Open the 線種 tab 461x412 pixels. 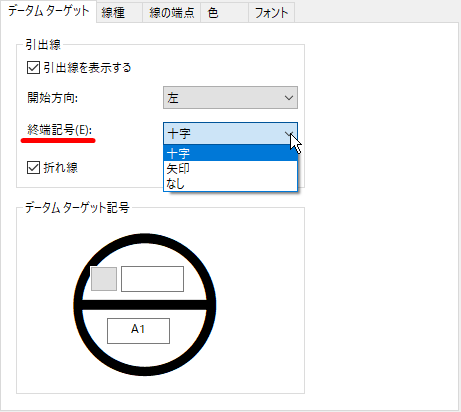pyautogui.click(x=120, y=13)
